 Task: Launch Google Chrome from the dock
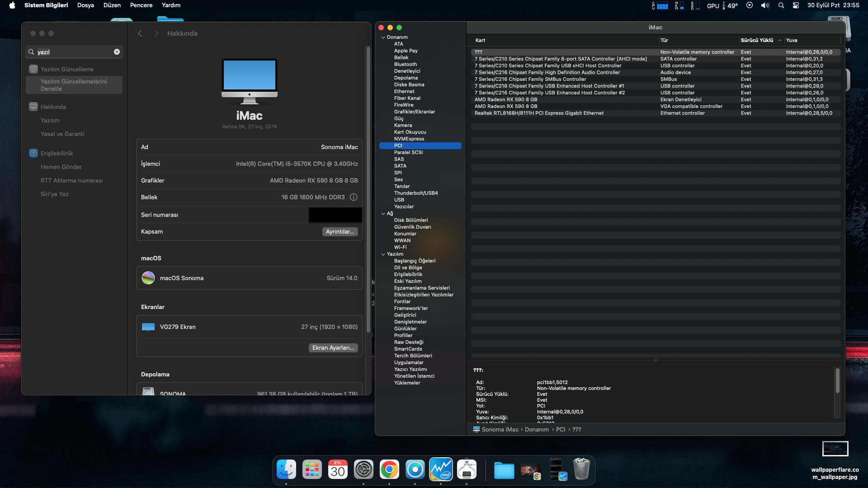pyautogui.click(x=389, y=470)
